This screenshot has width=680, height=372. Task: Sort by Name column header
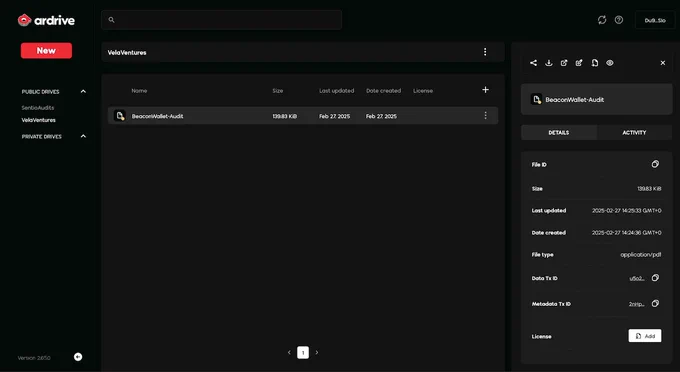[x=139, y=91]
